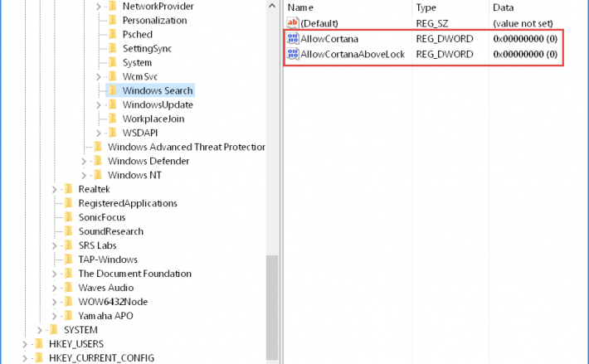Select the Windows Advanced Threat Protection key

(187, 147)
